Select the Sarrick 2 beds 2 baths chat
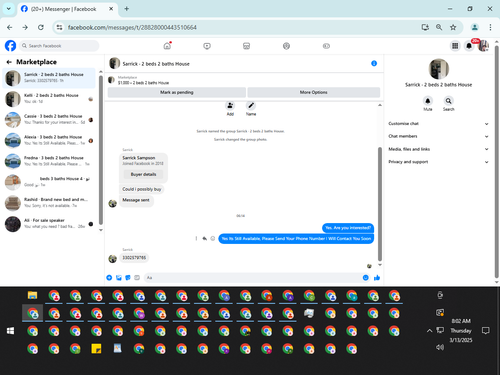This screenshot has width=500, height=375. 49,78
